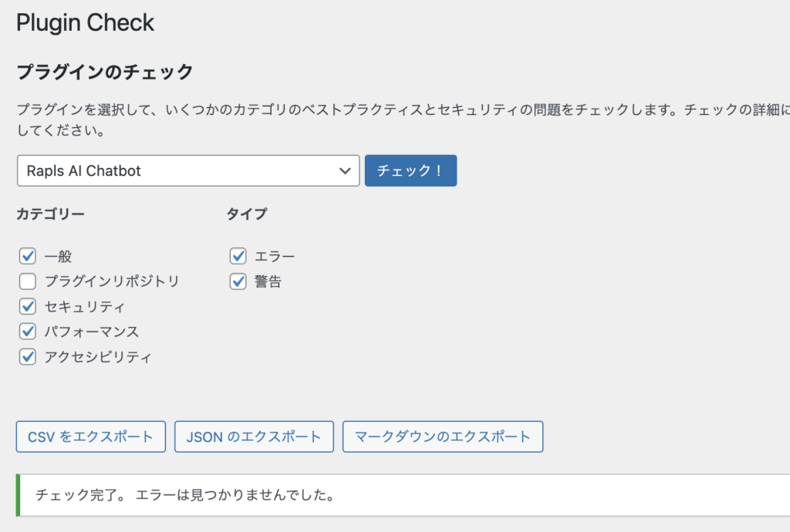The width and height of the screenshot is (790, 532).
Task: Click the chevron arrow on the plugin selector
Action: pyautogui.click(x=346, y=170)
